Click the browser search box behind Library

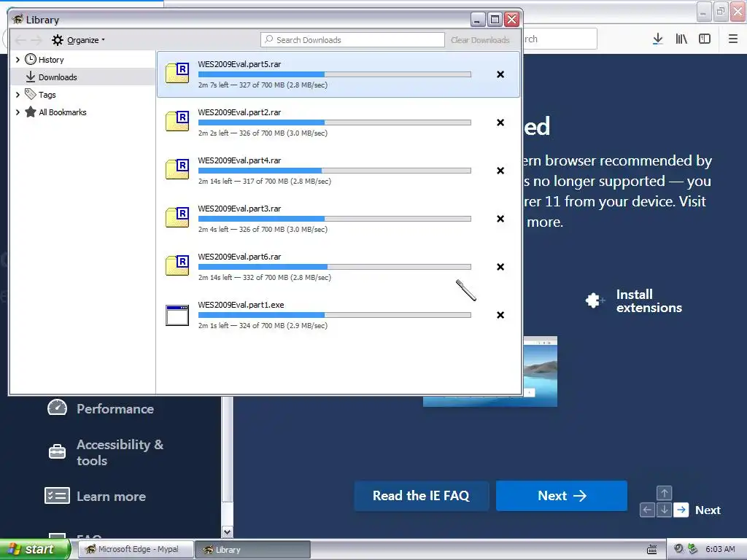coord(560,39)
